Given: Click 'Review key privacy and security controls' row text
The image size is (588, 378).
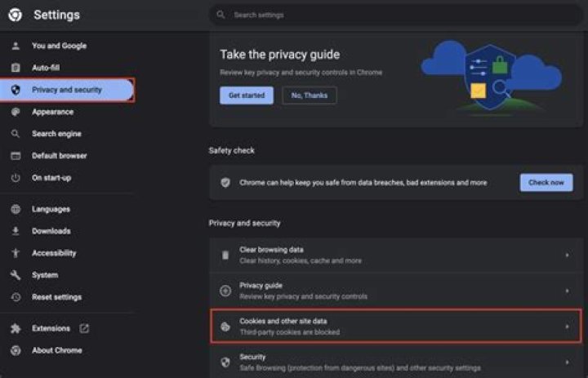Looking at the screenshot, I should click(x=303, y=296).
